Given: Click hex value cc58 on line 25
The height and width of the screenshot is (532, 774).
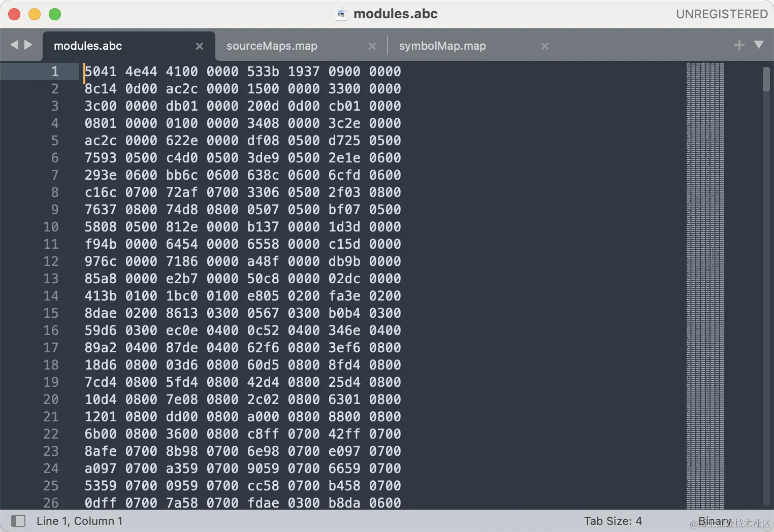Looking at the screenshot, I should pyautogui.click(x=263, y=486).
